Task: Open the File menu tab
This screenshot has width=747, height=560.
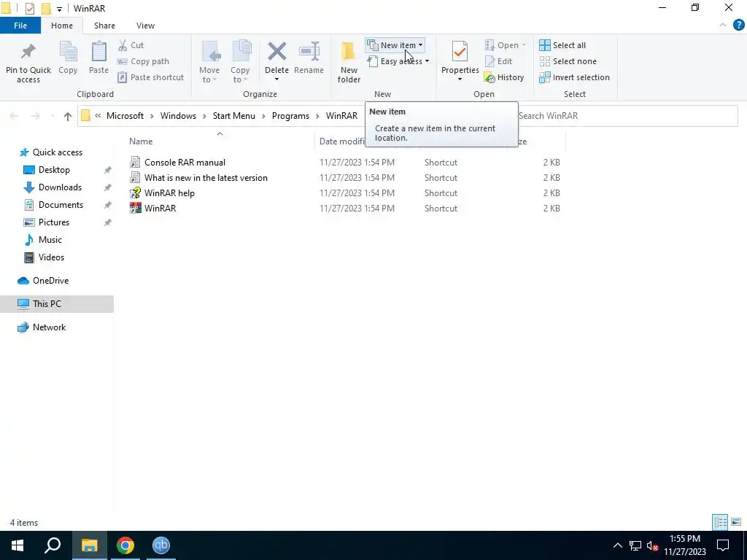Action: tap(20, 26)
